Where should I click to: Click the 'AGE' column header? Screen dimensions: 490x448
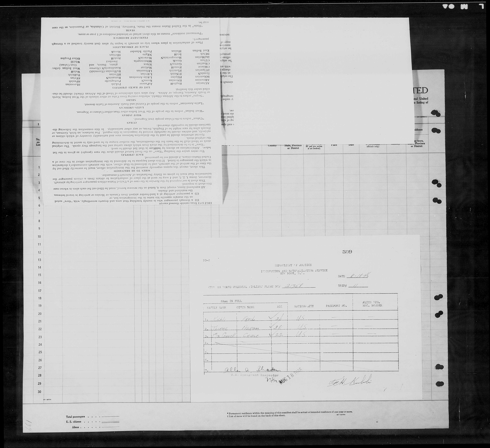[280, 307]
